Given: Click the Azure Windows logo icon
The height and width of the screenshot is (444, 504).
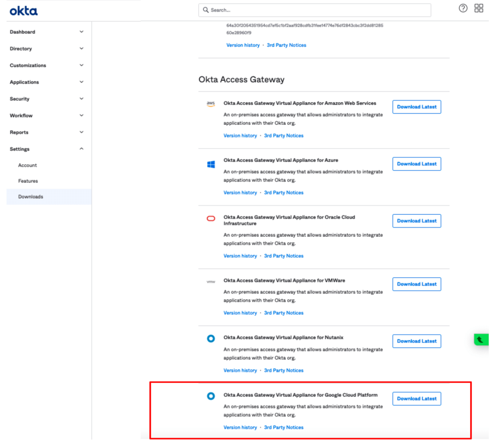Looking at the screenshot, I should pos(211,164).
